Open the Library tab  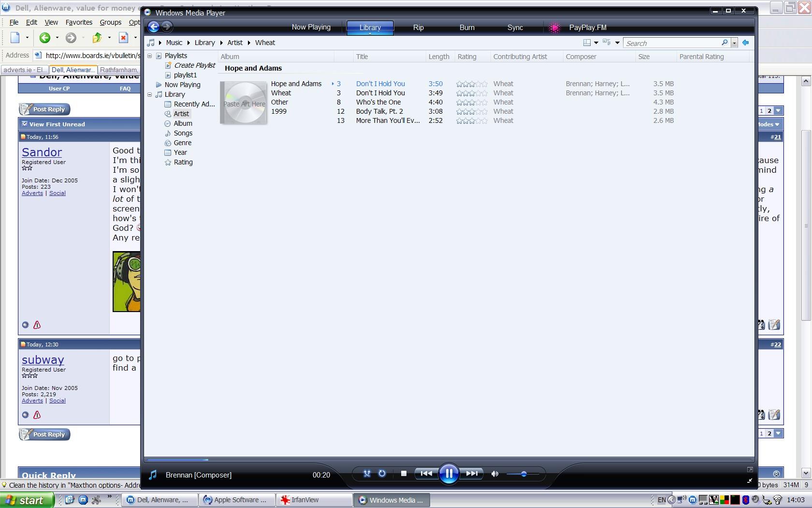tap(370, 28)
